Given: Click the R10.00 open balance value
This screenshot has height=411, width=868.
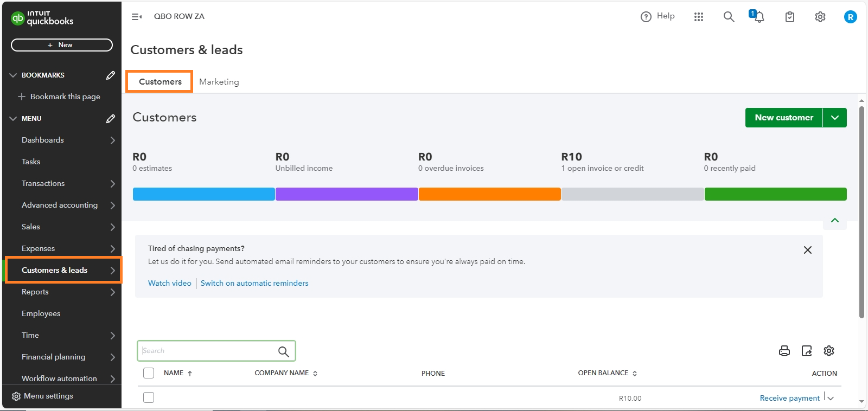Looking at the screenshot, I should tap(630, 398).
